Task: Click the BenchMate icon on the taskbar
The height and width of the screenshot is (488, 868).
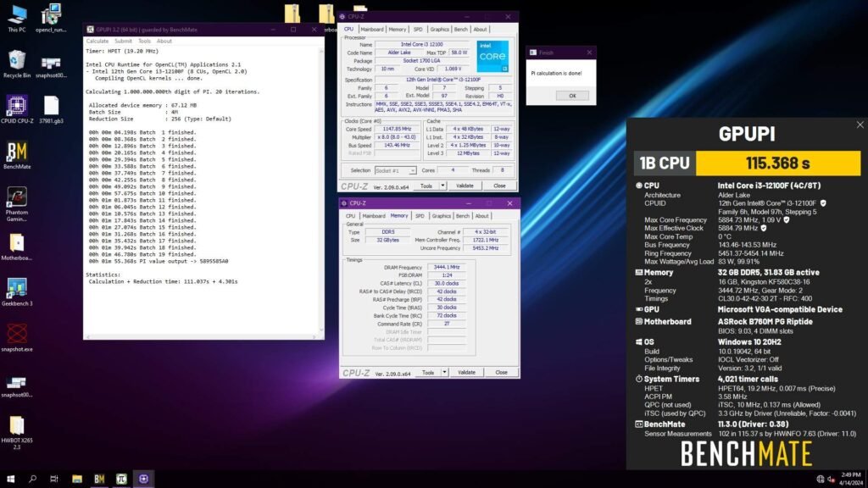Action: click(100, 479)
